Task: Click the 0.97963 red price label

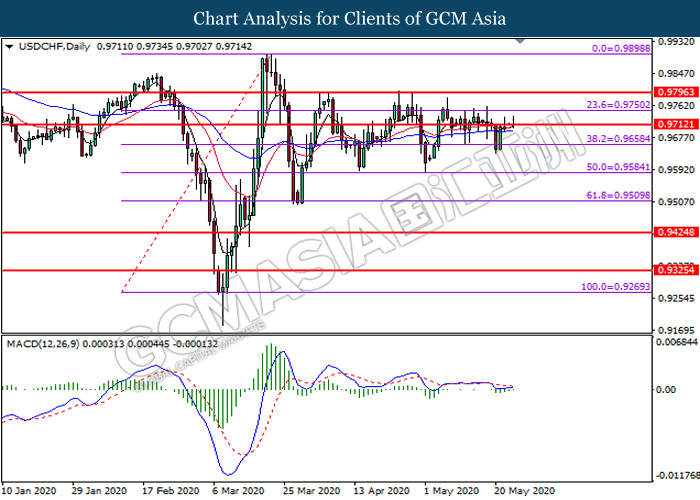Action: click(x=676, y=92)
